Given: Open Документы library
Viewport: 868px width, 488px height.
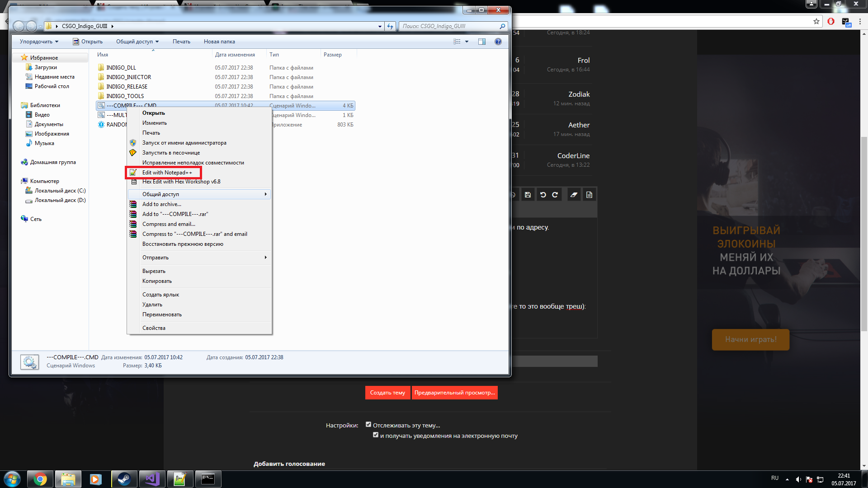Looking at the screenshot, I should 49,124.
